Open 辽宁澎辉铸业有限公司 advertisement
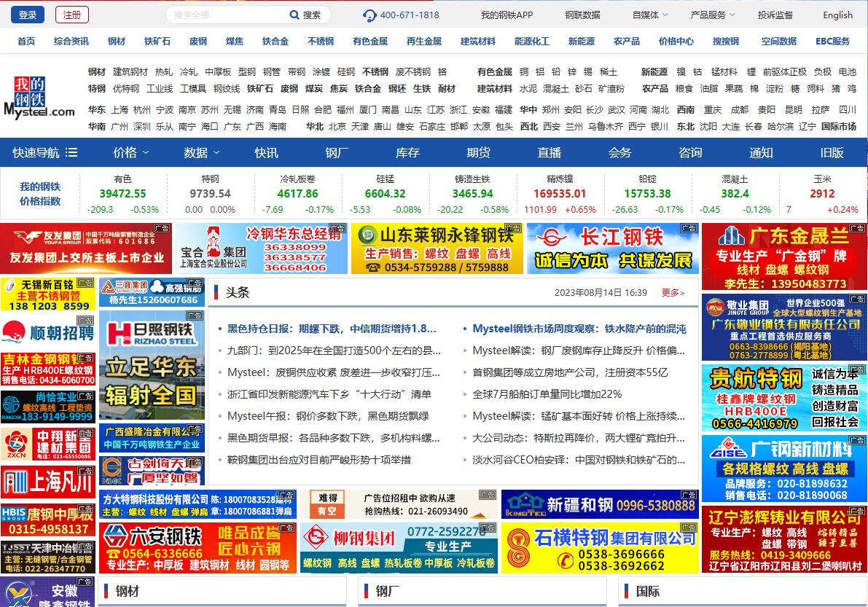868x607 pixels. (x=784, y=539)
